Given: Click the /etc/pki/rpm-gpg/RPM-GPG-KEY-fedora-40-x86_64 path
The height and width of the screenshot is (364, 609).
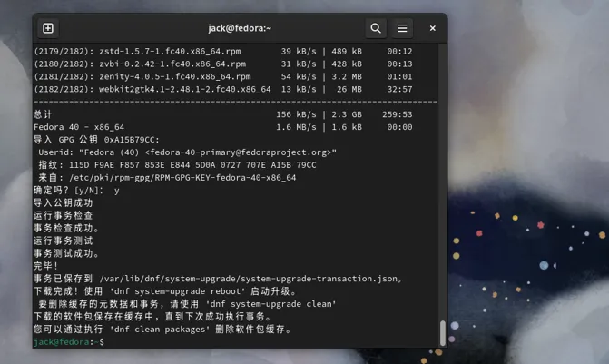Looking at the screenshot, I should coord(182,178).
